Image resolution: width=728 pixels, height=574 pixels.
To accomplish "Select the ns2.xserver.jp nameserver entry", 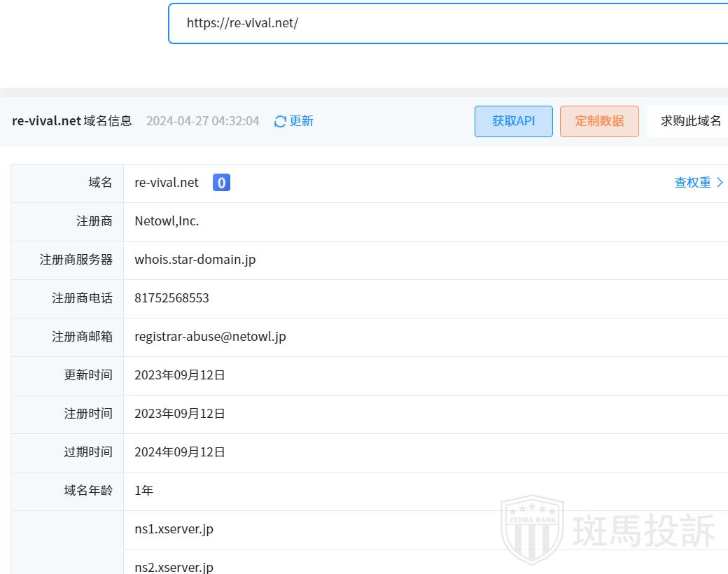I will [x=174, y=566].
